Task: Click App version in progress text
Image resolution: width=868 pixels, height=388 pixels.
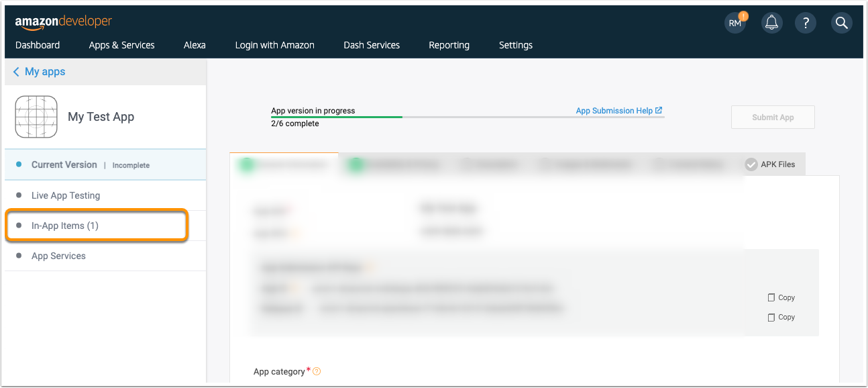Action: pyautogui.click(x=313, y=111)
